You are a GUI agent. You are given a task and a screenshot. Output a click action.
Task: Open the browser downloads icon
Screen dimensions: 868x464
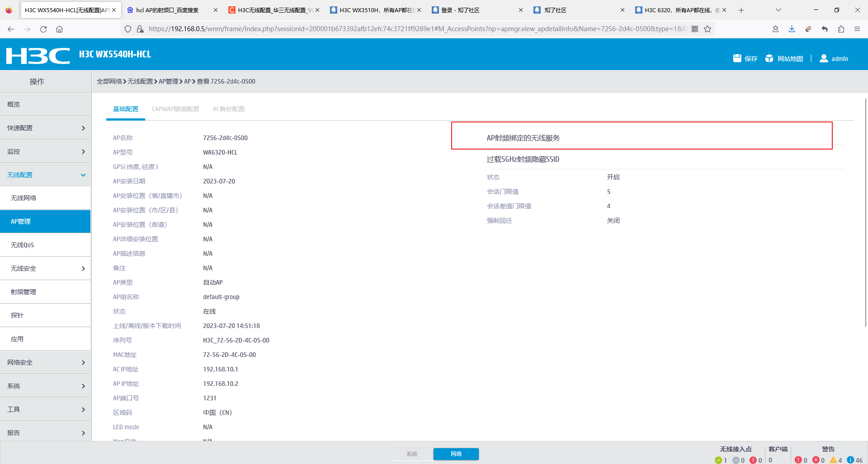click(x=792, y=29)
